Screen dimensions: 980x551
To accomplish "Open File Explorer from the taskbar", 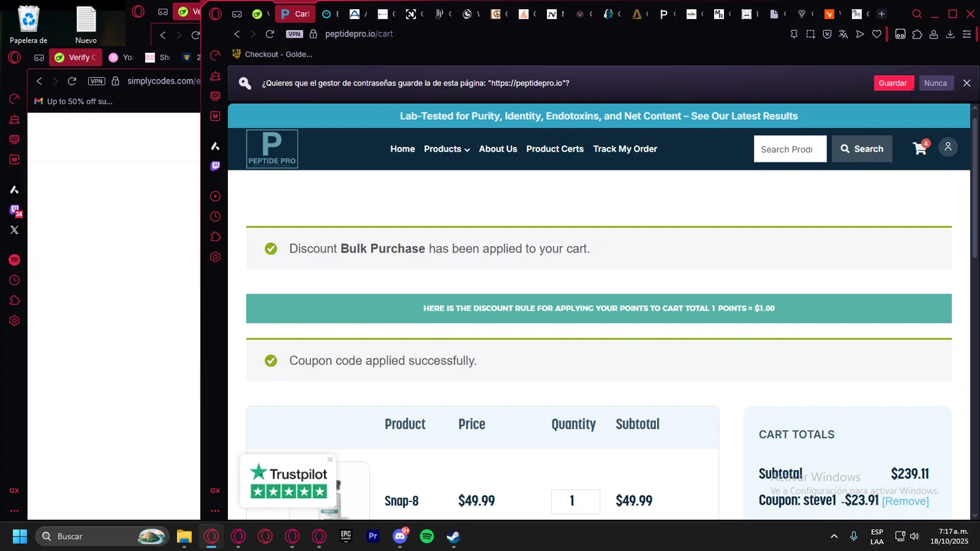I will tap(184, 536).
